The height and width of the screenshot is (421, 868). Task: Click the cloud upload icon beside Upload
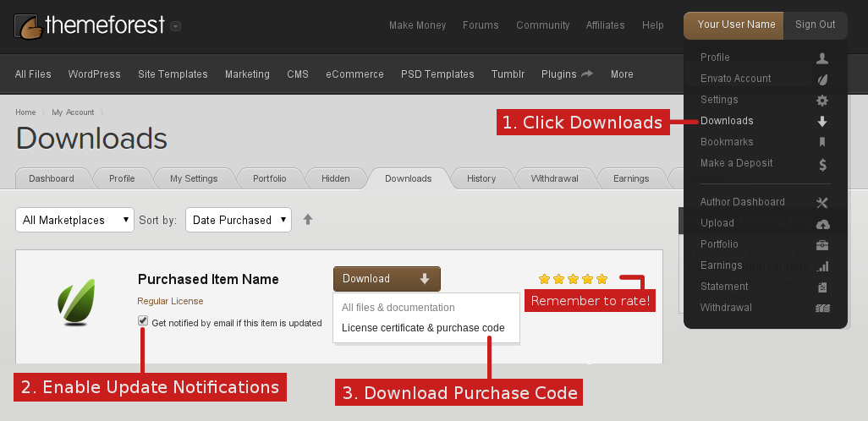pos(821,224)
